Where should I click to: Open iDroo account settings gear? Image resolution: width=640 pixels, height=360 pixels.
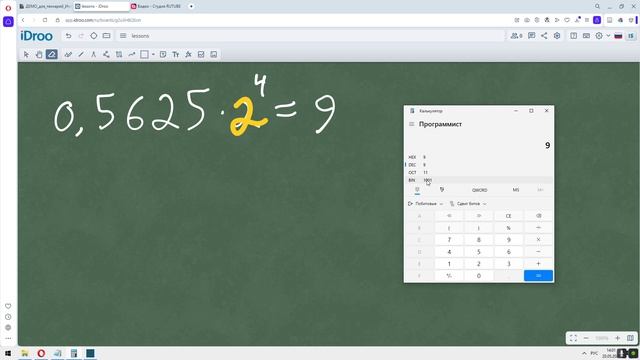coord(599,36)
